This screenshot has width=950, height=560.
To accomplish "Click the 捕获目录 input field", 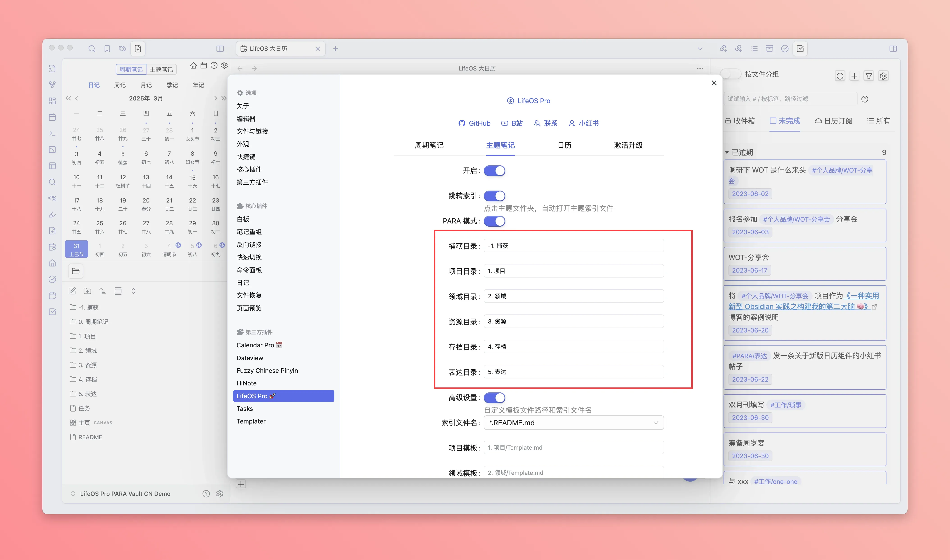I will (x=573, y=246).
